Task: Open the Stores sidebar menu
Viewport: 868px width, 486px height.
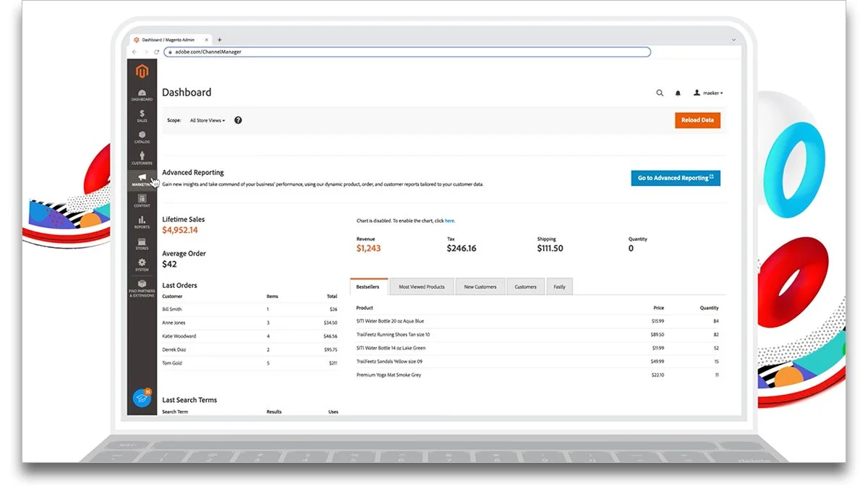Action: (142, 244)
